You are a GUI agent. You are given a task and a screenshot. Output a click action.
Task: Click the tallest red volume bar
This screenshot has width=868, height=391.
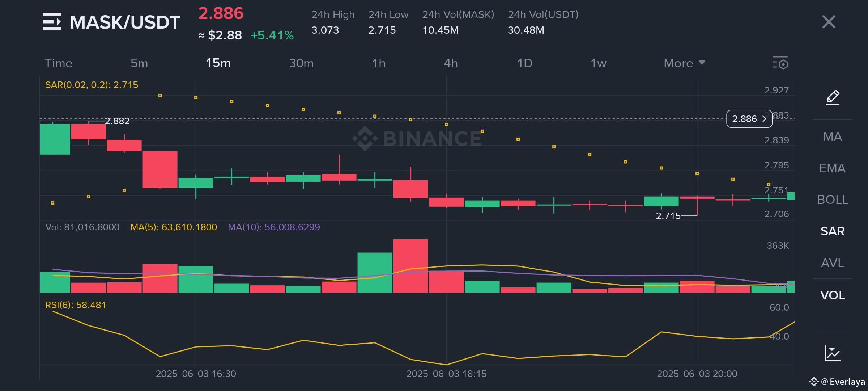410,266
